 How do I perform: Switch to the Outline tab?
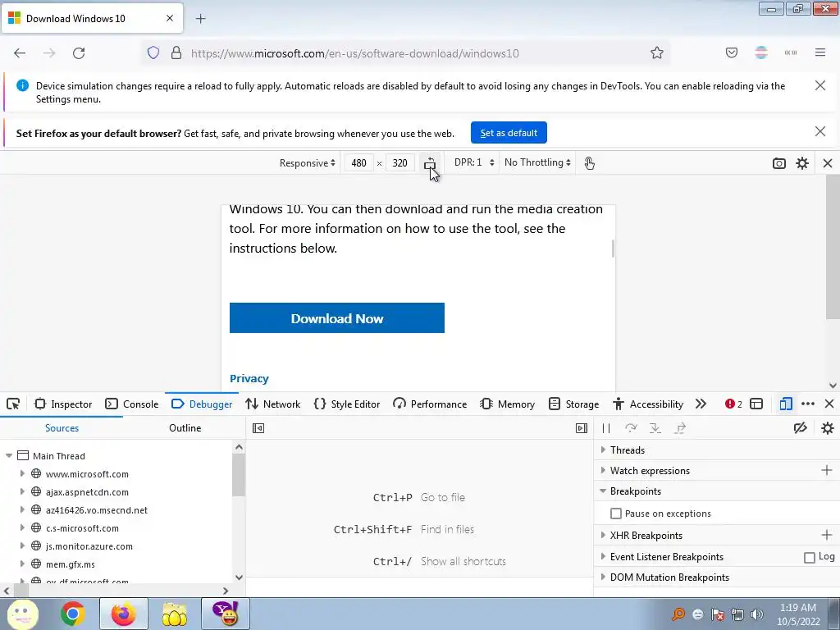point(185,428)
